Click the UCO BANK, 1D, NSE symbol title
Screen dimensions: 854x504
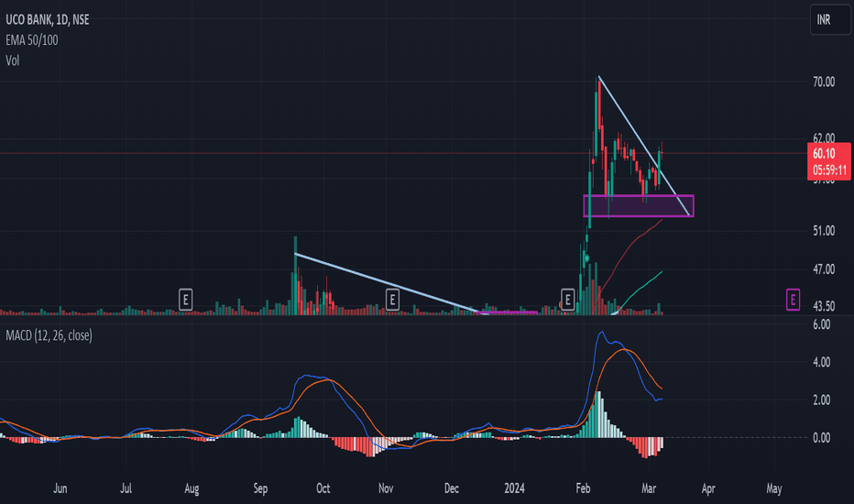[x=48, y=19]
